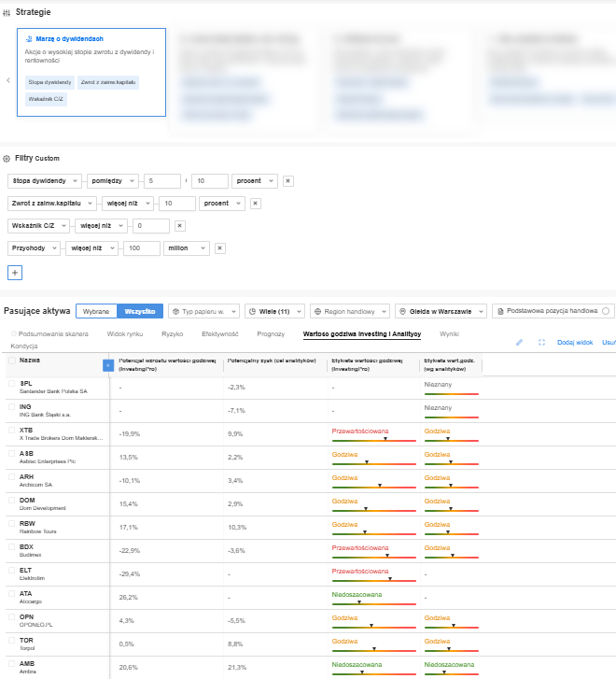Viewport: 616px width, 679px height.
Task: Sort by Potencjalny zysk (cel analityków) column
Action: tap(272, 361)
